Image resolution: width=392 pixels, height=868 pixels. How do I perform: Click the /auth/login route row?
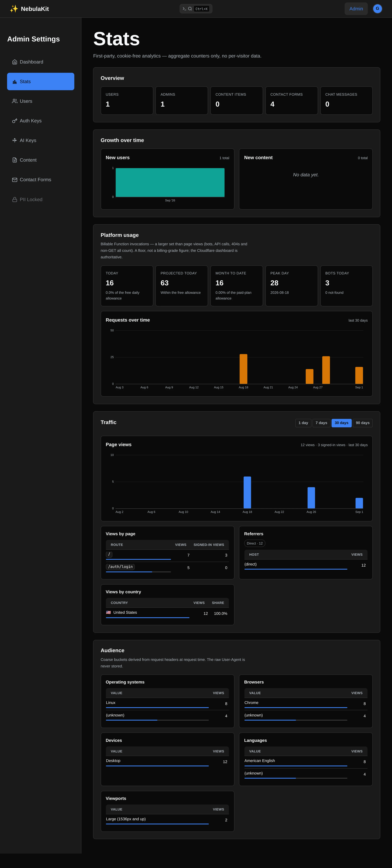(x=167, y=568)
